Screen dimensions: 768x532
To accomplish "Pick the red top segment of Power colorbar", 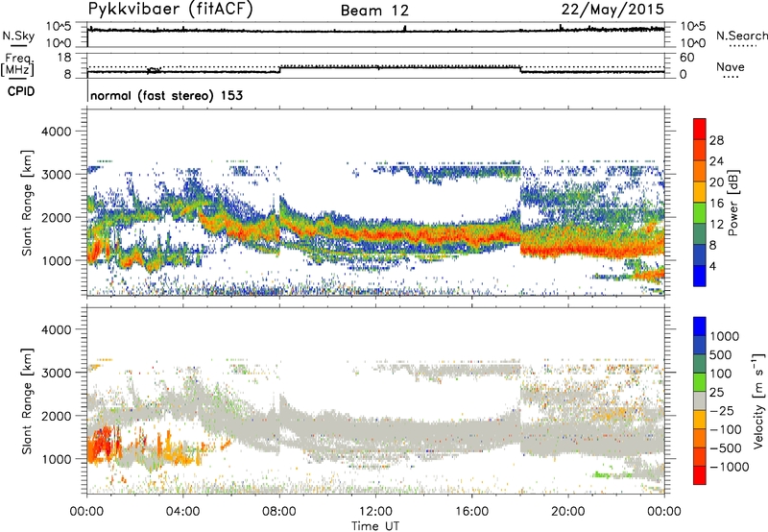I will click(700, 129).
